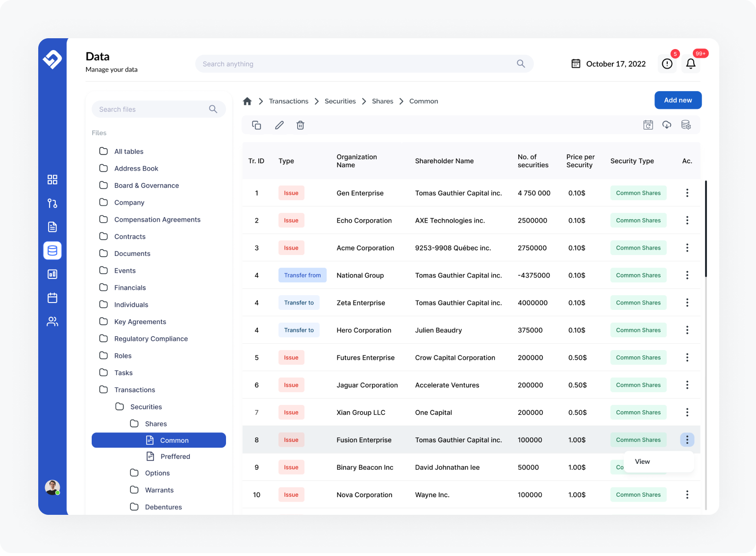Click the calendar icon beside October 17, 2022

coord(576,64)
